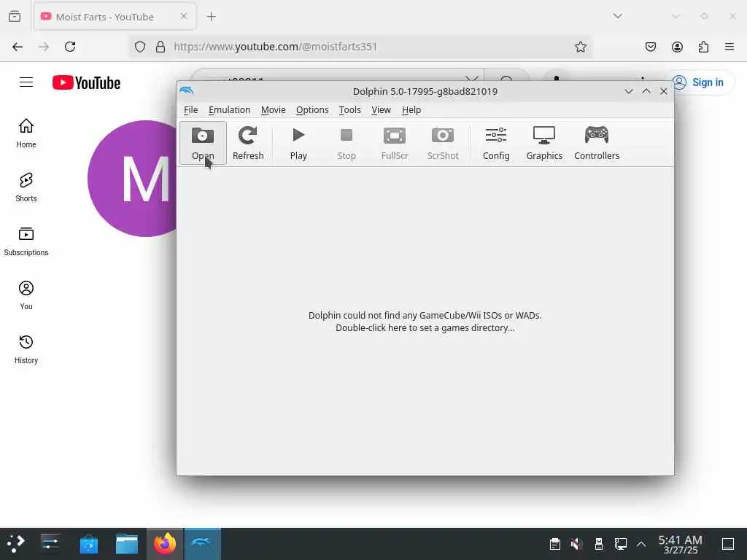
Task: Open the Movie menu
Action: click(273, 110)
